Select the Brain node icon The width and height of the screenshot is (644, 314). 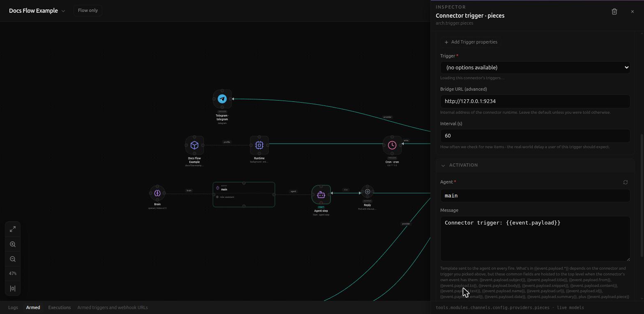(x=157, y=193)
